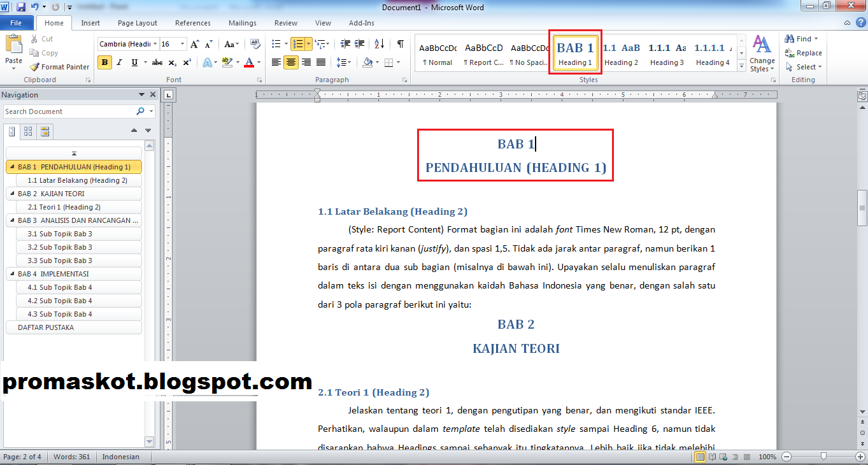Expand the Styles gallery
Screen dimensions: 868x465
741,66
